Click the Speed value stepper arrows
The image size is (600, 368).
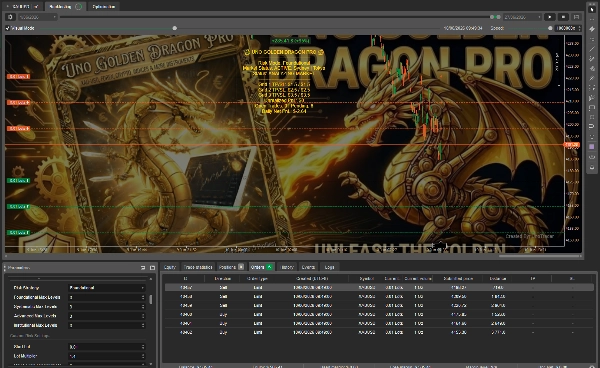[579, 28]
